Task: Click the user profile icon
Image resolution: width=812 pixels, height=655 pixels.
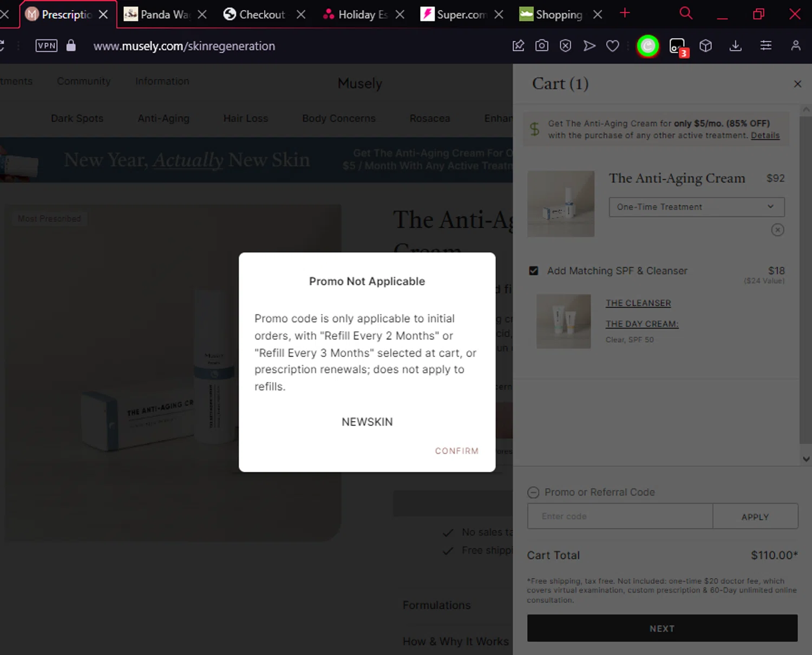Action: coord(795,46)
